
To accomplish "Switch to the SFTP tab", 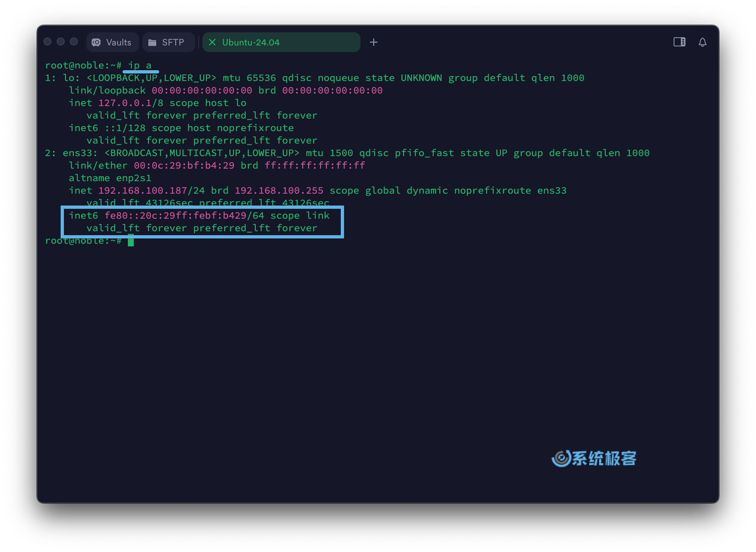I will (x=168, y=42).
